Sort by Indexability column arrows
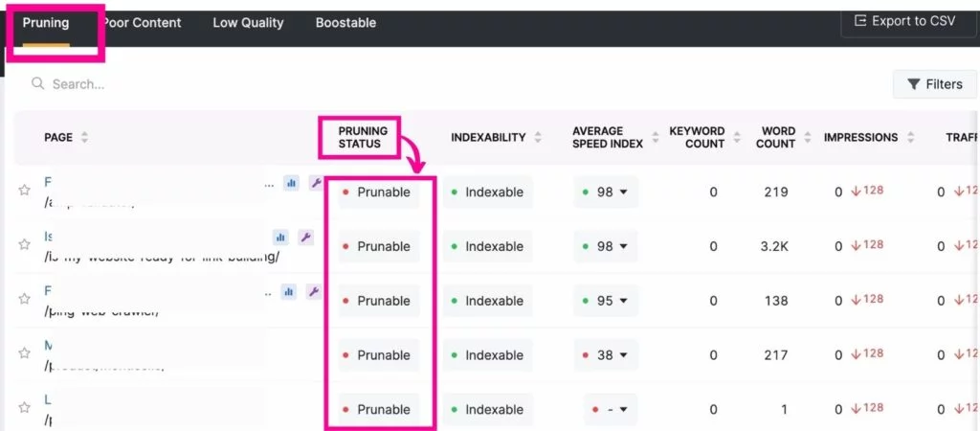The height and width of the screenshot is (431, 980). tap(538, 138)
